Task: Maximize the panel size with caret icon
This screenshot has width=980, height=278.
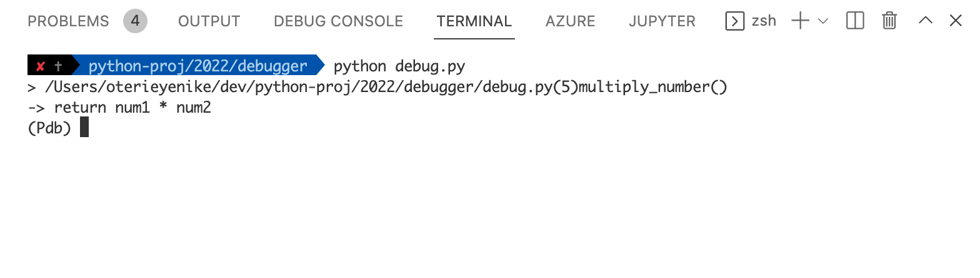Action: (x=926, y=21)
